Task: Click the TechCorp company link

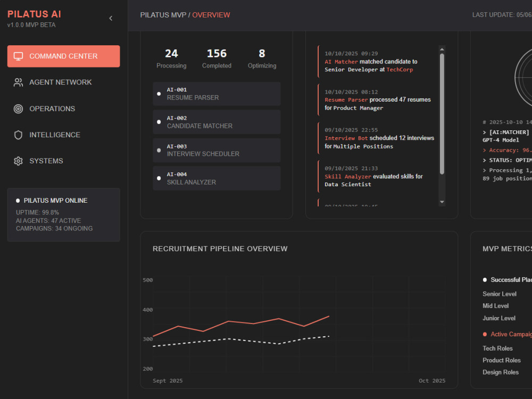Action: (400, 70)
